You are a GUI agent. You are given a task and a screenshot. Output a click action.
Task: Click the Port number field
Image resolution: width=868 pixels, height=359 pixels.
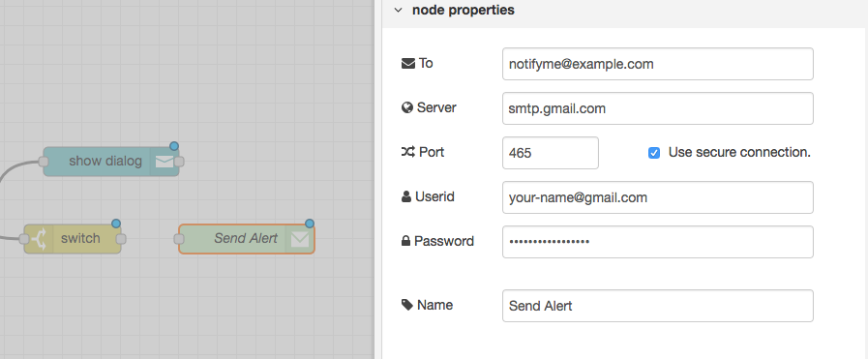(551, 153)
